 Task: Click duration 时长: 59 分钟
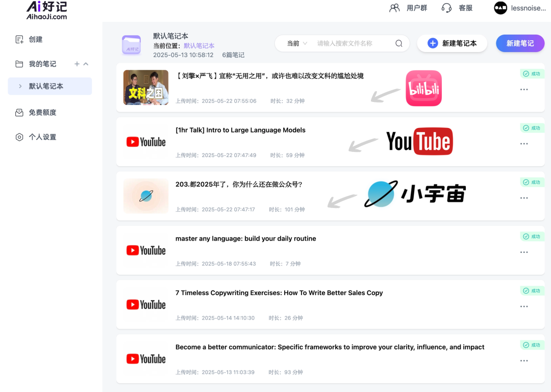coord(287,155)
